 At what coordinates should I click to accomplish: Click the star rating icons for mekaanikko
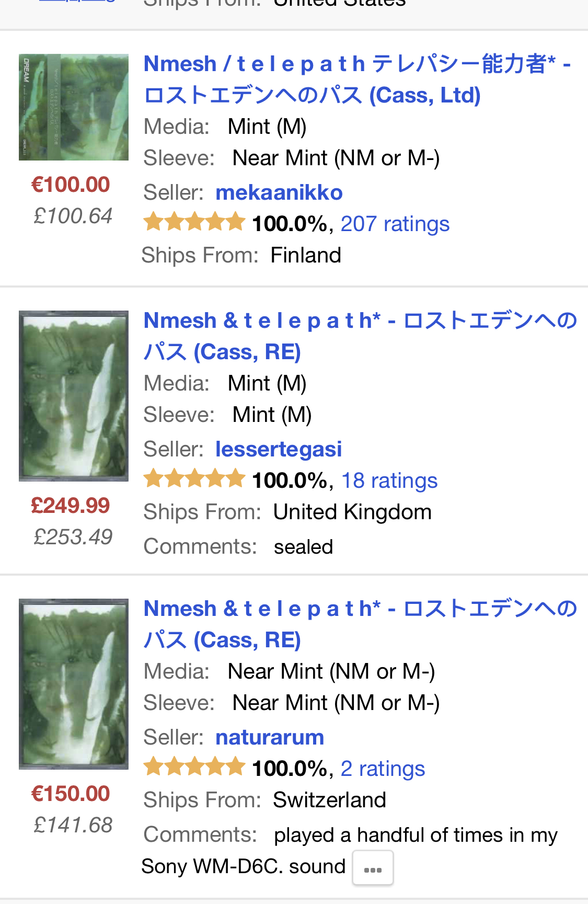194,222
